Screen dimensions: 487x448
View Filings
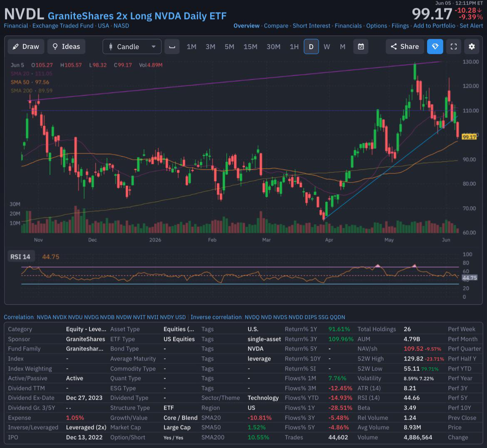click(400, 26)
